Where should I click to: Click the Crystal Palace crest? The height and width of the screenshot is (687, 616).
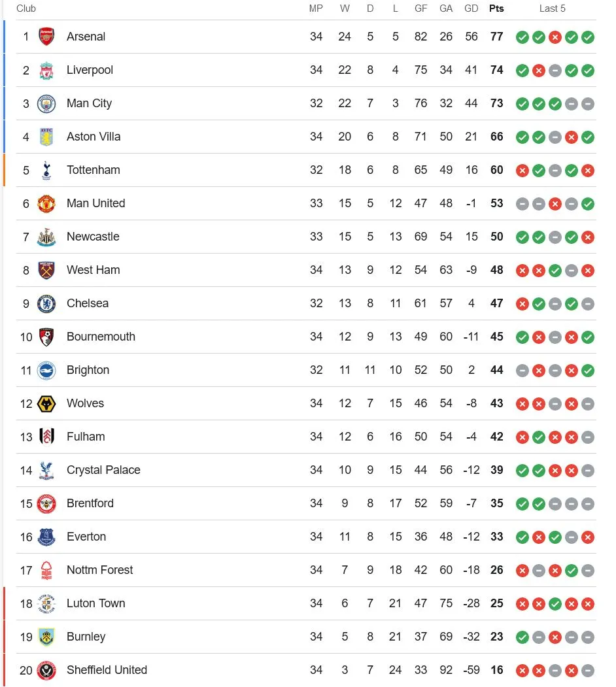(x=46, y=470)
